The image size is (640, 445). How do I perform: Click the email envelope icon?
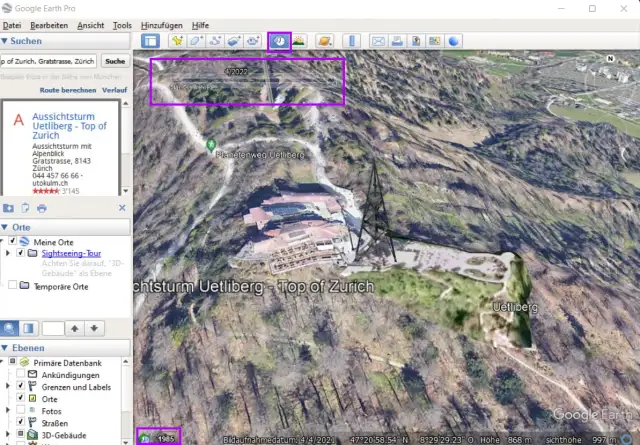(x=378, y=41)
